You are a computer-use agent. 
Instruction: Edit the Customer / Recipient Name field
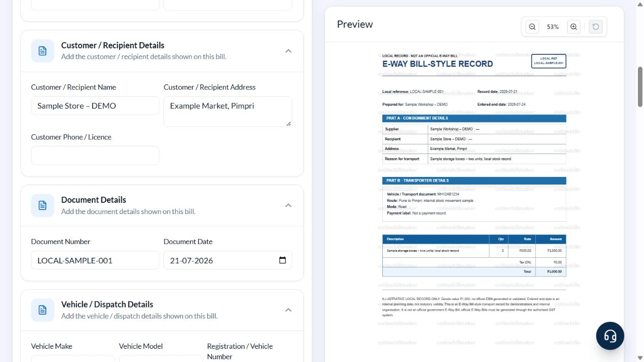95,106
